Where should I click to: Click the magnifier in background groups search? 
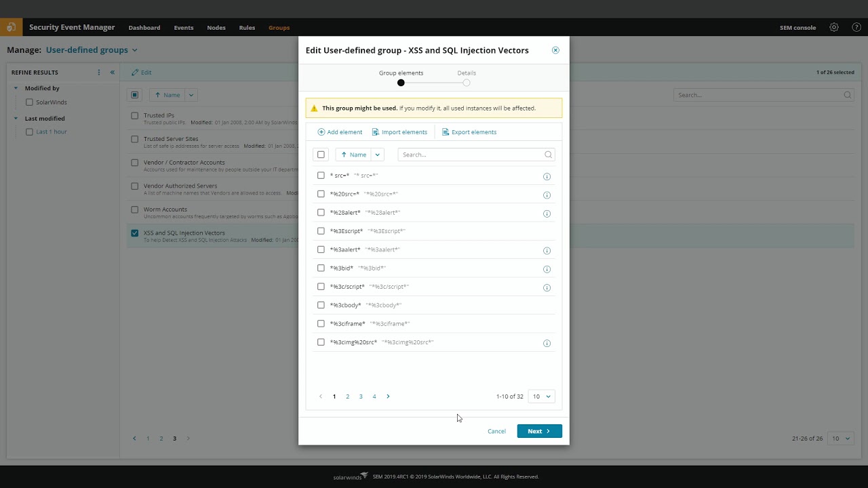click(x=848, y=95)
